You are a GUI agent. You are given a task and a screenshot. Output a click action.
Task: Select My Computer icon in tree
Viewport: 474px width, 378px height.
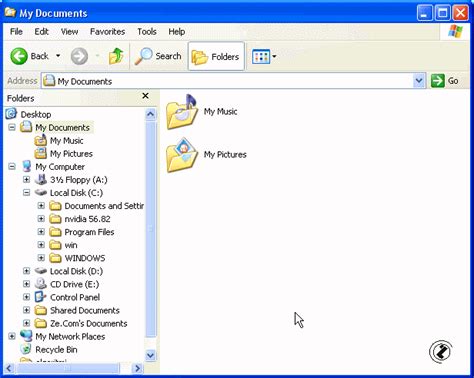(x=26, y=166)
